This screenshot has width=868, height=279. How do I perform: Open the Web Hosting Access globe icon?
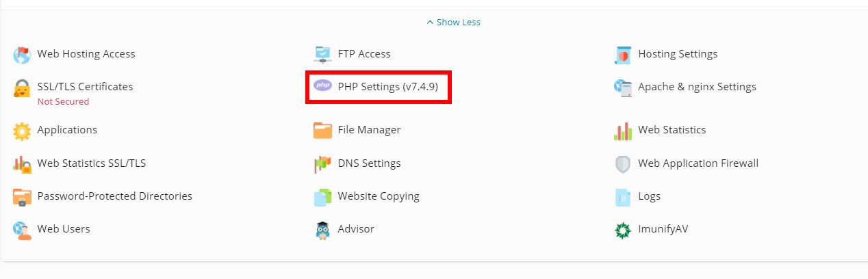pyautogui.click(x=22, y=55)
